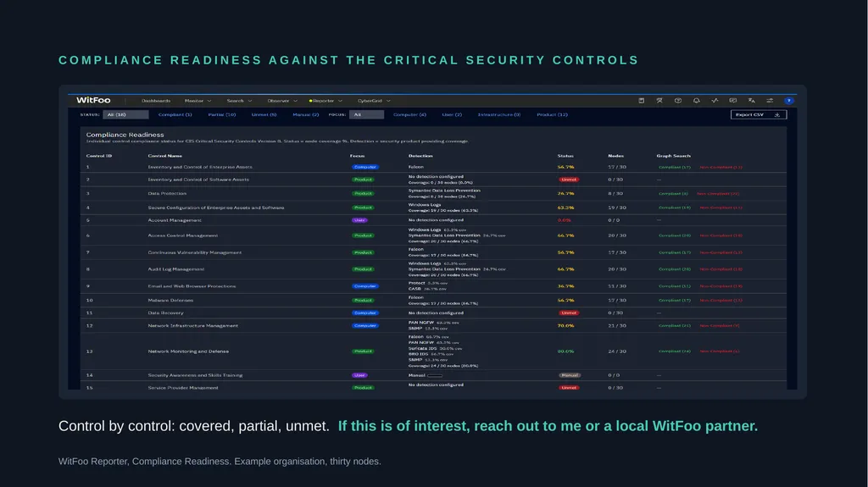Filter status by Manual (2)
Image resolution: width=868 pixels, height=487 pixels.
click(305, 114)
